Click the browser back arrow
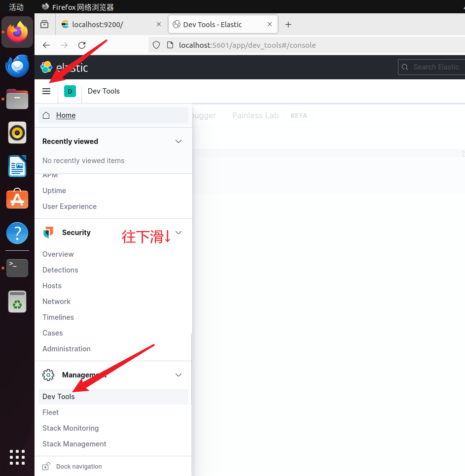Viewport: 465px width, 476px height. tap(46, 45)
